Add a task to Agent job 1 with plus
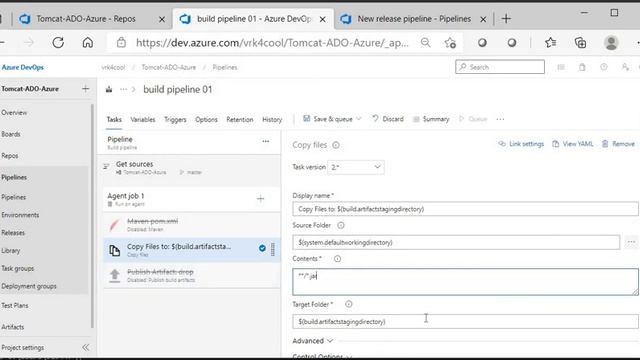Image resolution: width=640 pixels, height=360 pixels. (x=260, y=199)
